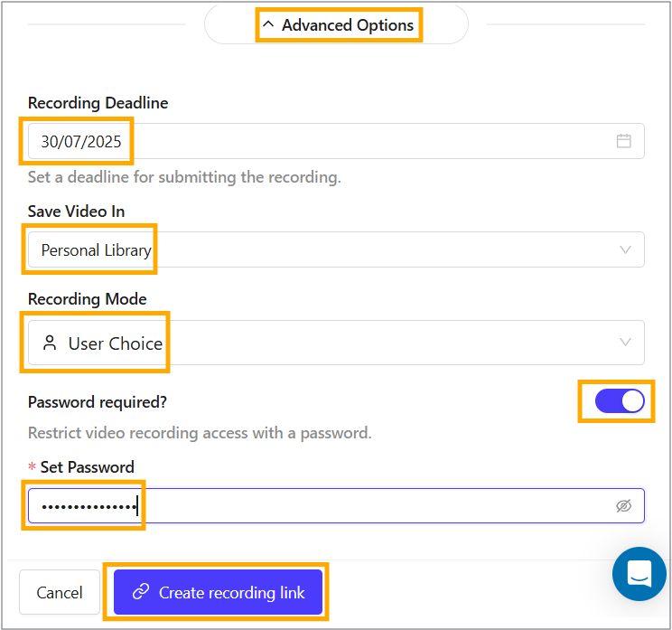Image resolution: width=672 pixels, height=630 pixels.
Task: Click the link icon on Create recording link
Action: point(140,593)
